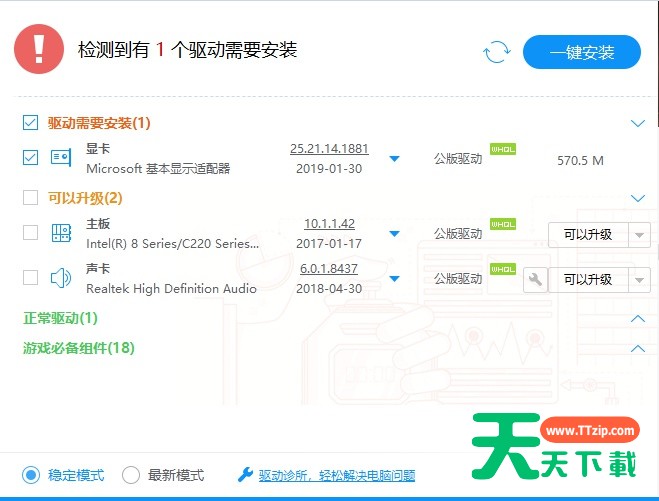
Task: Click driver version 10.1.1.42 link
Action: click(329, 224)
